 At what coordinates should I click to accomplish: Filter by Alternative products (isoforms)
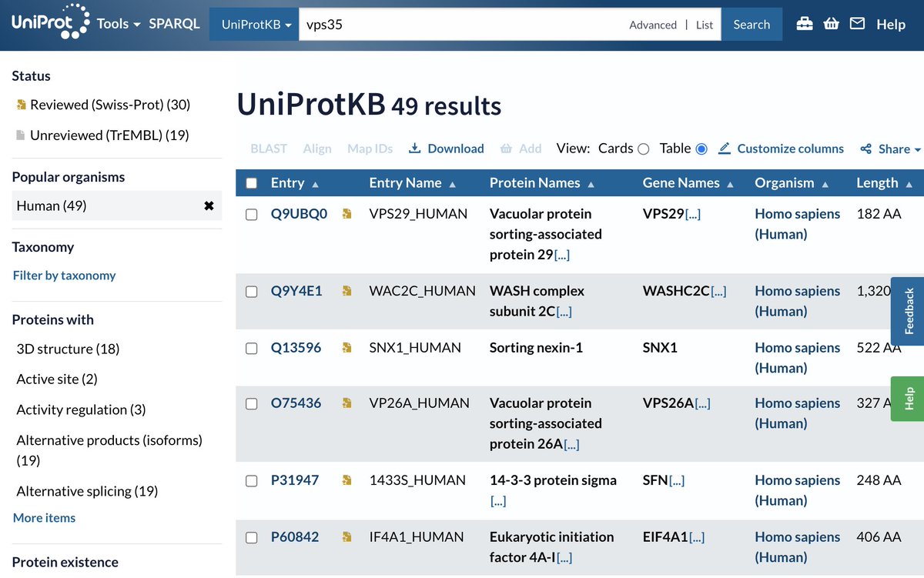pos(109,450)
